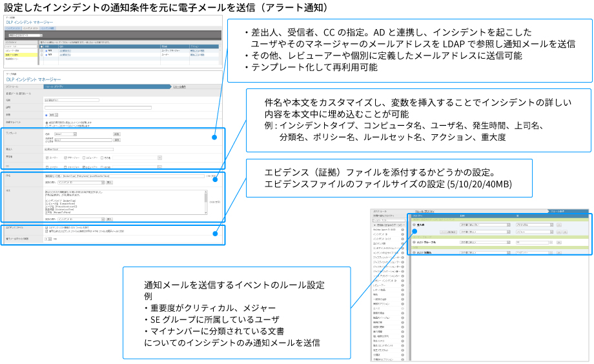
Task: Open the template name dropdown
Action: 66,134
